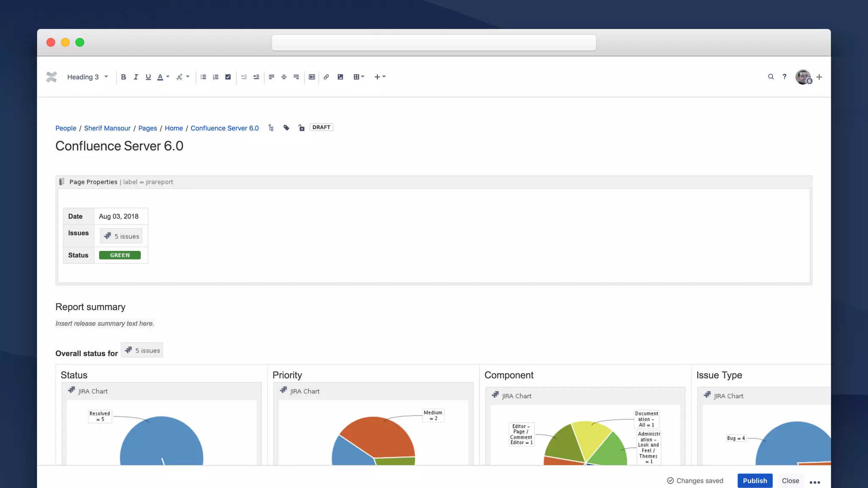868x488 pixels.
Task: Open the Heading 3 style dropdown
Action: pyautogui.click(x=87, y=77)
